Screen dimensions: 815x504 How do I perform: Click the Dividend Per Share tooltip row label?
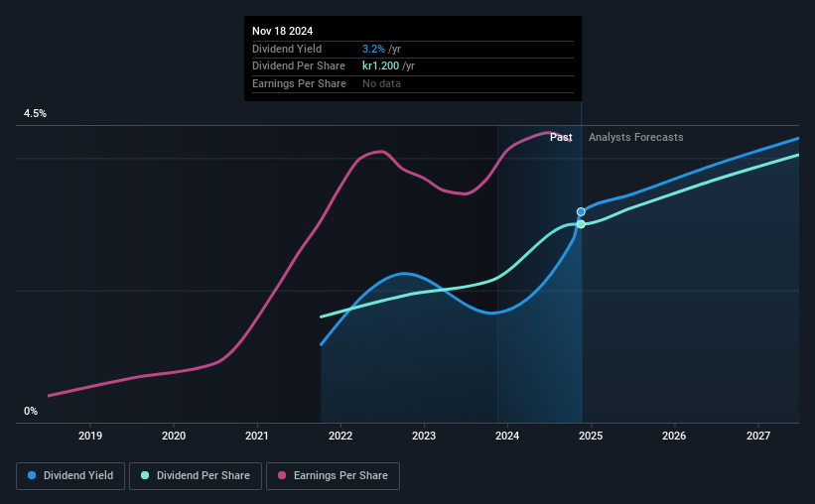(x=299, y=66)
